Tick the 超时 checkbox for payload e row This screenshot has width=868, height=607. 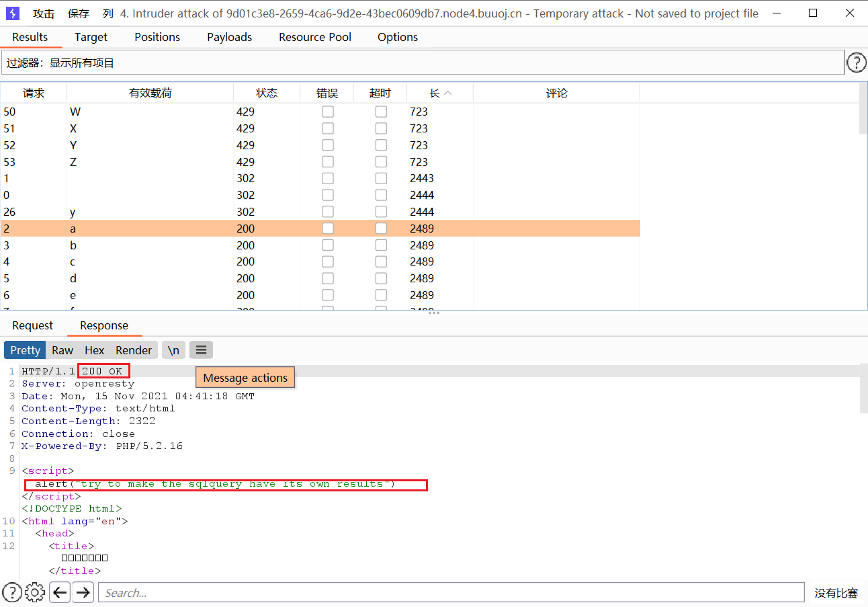pos(381,295)
